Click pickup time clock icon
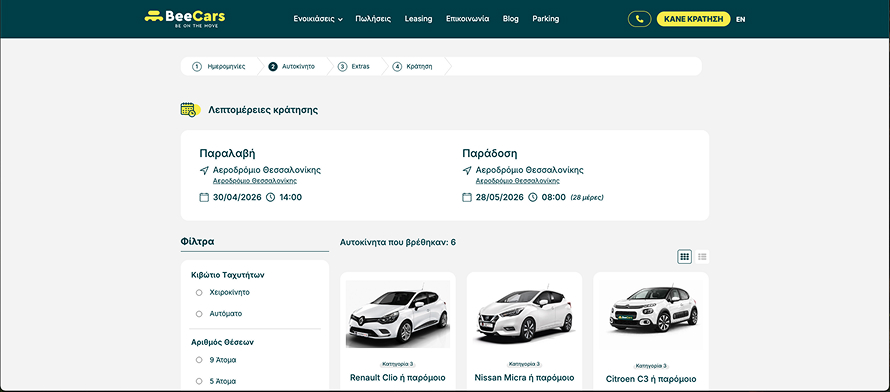This screenshot has height=392, width=890. [270, 197]
